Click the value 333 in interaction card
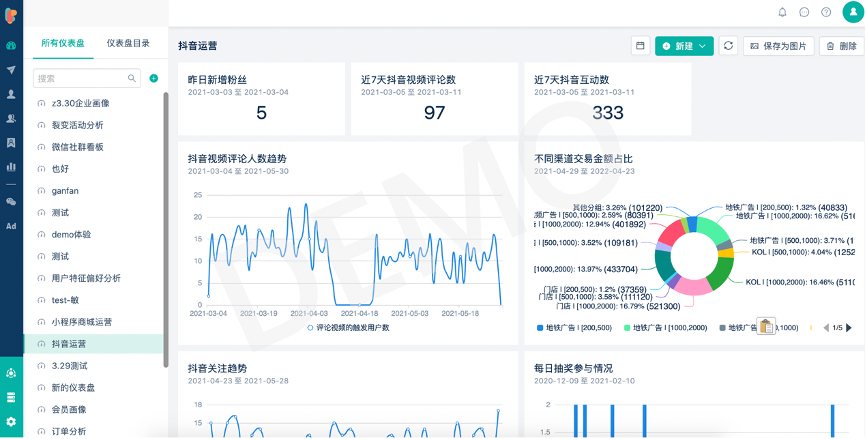This screenshot has height=439, width=866. click(608, 113)
